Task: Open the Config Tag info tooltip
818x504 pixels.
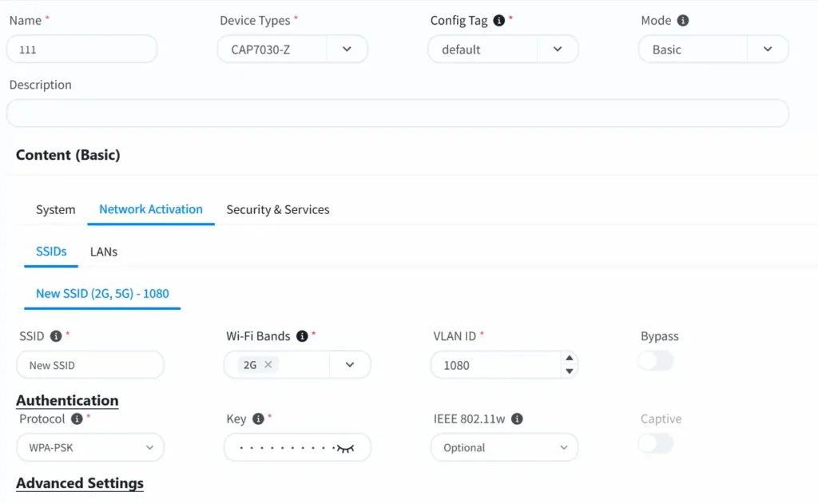Action: pyautogui.click(x=499, y=20)
